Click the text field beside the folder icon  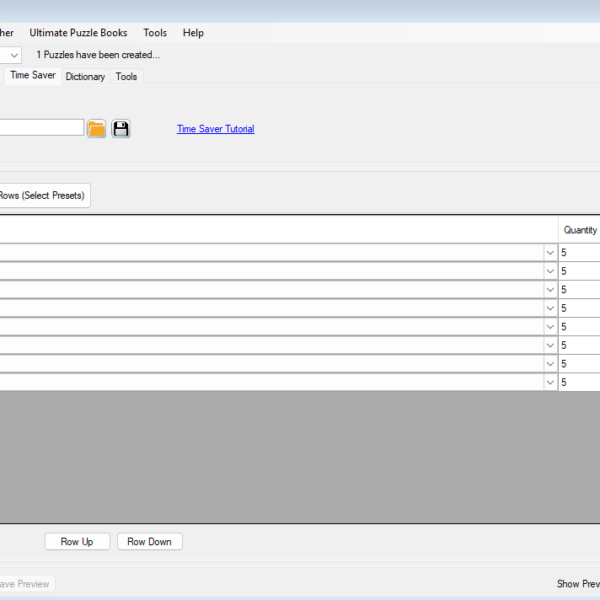coord(40,128)
